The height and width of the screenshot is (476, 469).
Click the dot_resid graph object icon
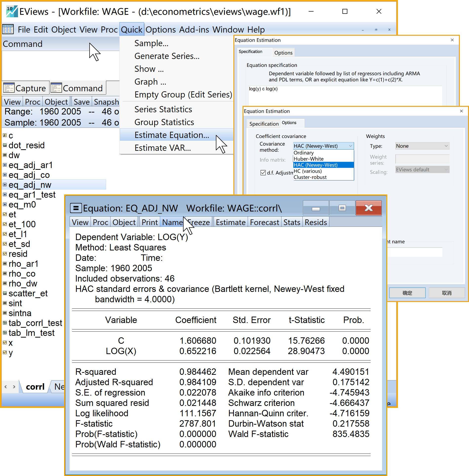point(5,145)
